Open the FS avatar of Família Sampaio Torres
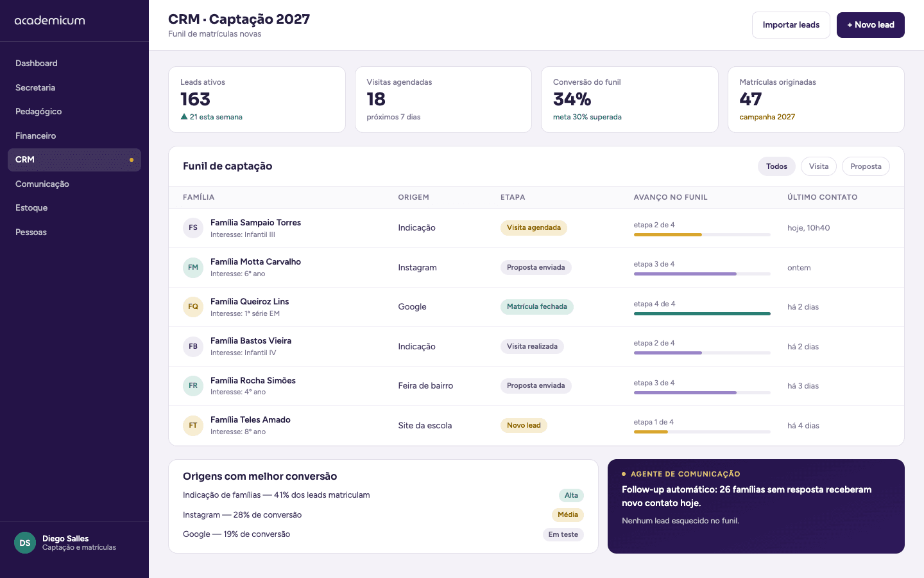 point(193,228)
